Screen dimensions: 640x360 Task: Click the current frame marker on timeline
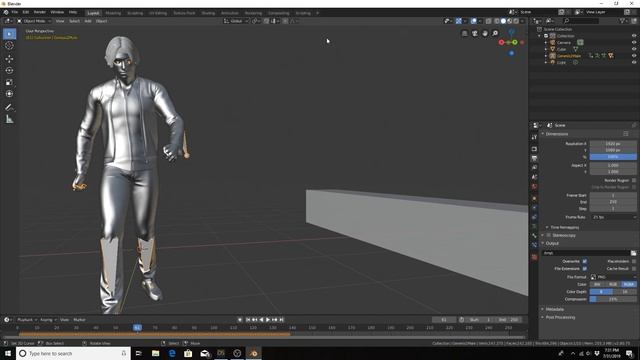(x=137, y=327)
